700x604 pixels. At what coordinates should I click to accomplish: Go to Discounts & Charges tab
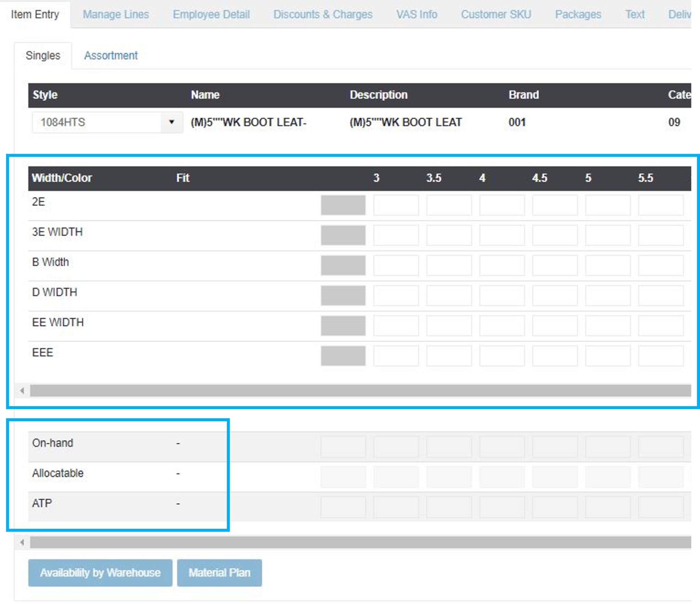[323, 14]
